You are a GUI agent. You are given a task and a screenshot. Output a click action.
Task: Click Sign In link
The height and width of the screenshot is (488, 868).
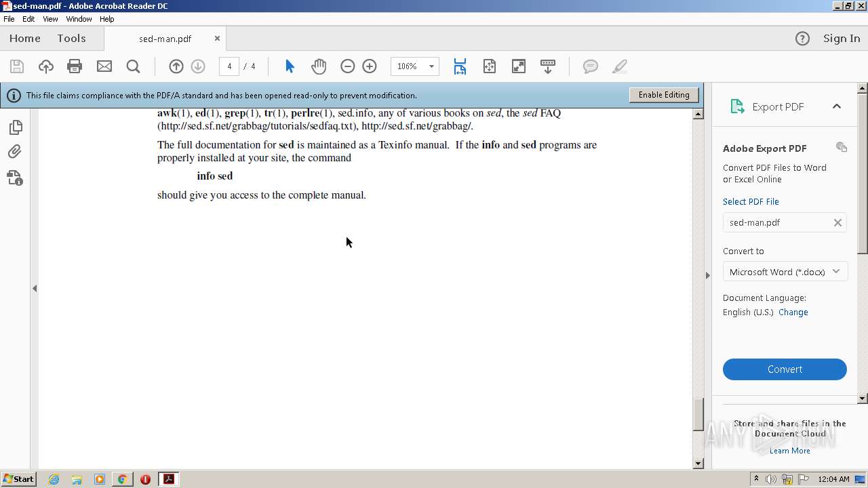point(842,39)
